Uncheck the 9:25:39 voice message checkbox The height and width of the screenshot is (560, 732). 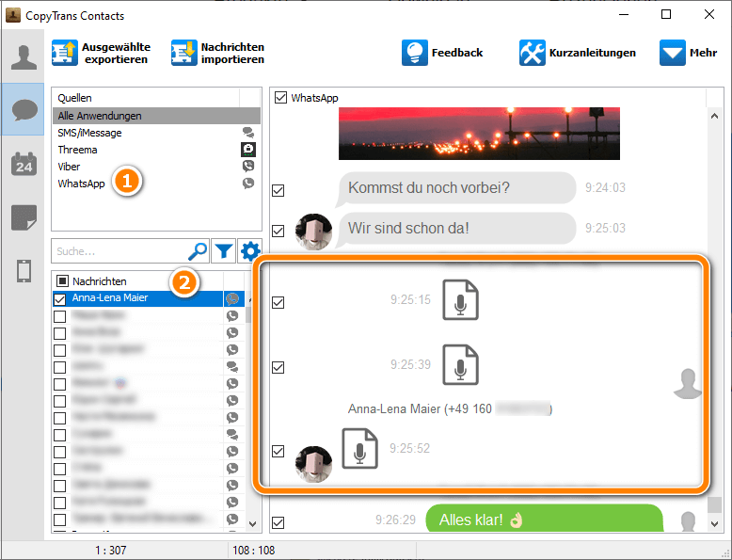click(278, 368)
